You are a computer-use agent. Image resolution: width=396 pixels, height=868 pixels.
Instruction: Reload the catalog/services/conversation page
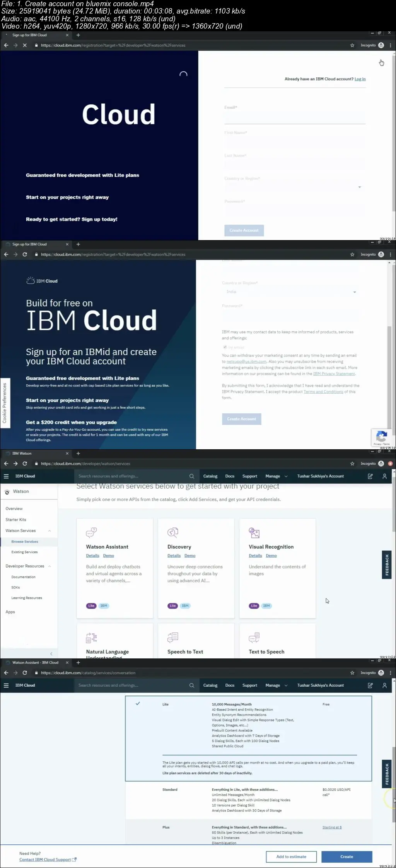tap(25, 673)
